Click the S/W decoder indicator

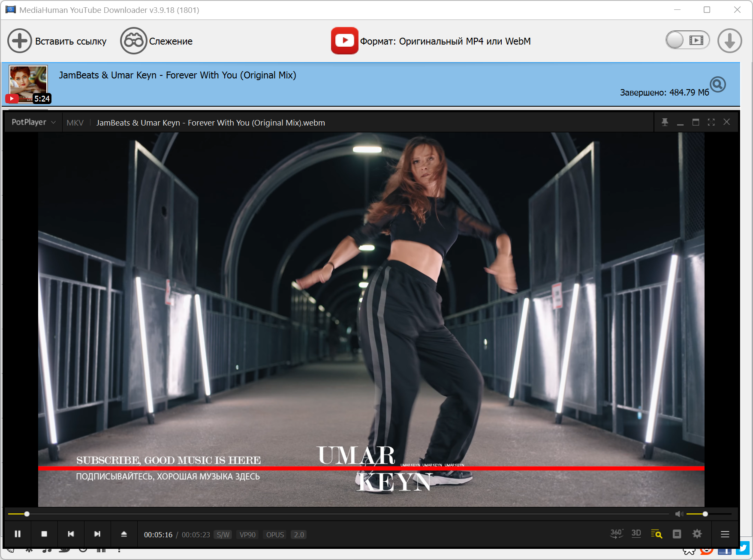tap(223, 535)
